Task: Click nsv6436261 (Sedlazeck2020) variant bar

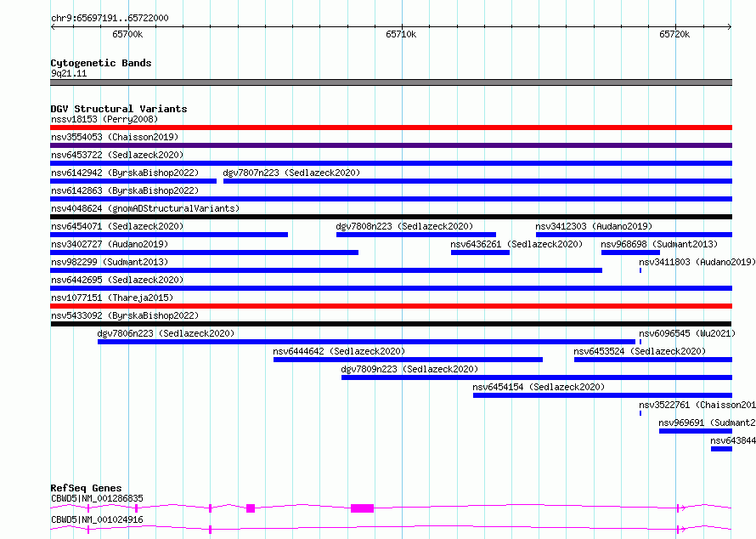Action: [x=480, y=252]
